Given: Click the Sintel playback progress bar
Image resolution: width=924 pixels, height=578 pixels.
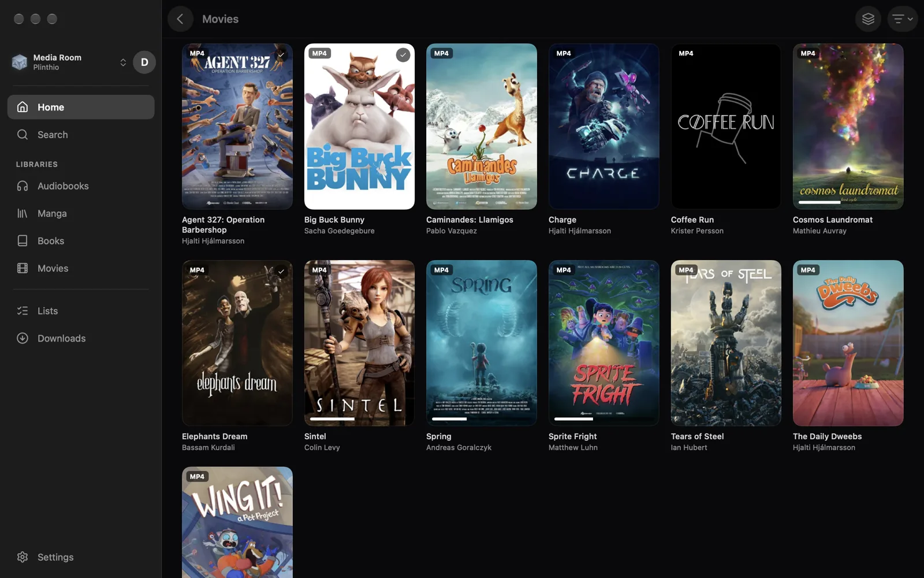Looking at the screenshot, I should (x=359, y=419).
